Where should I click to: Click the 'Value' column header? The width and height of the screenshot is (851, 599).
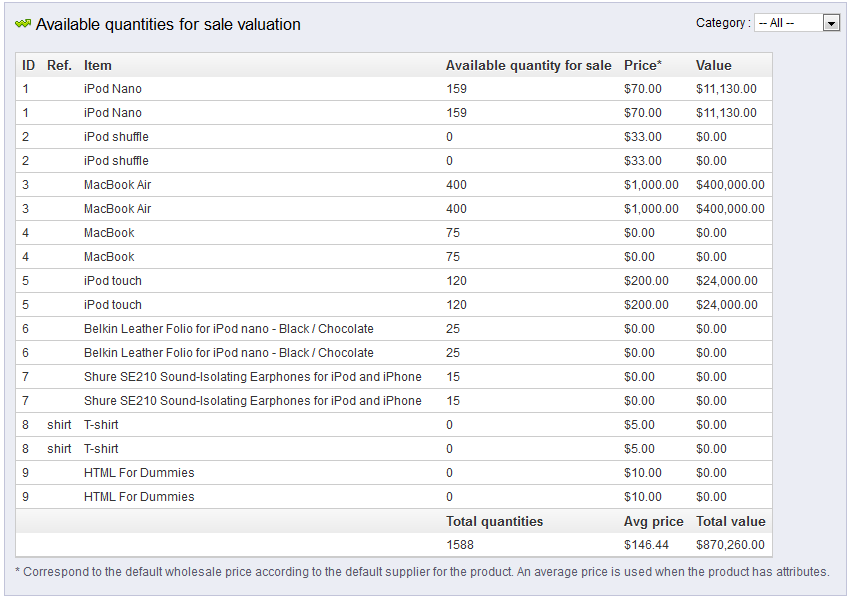click(x=714, y=66)
